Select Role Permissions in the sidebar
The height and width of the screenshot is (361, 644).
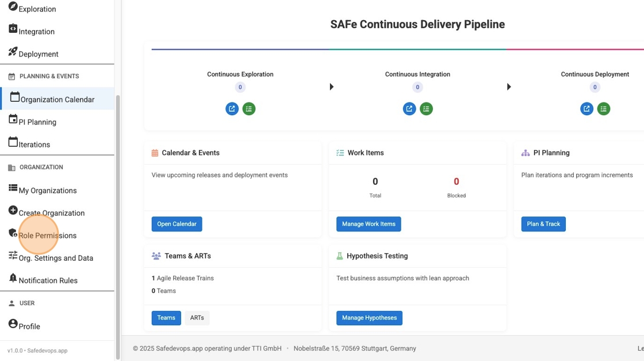(x=47, y=235)
